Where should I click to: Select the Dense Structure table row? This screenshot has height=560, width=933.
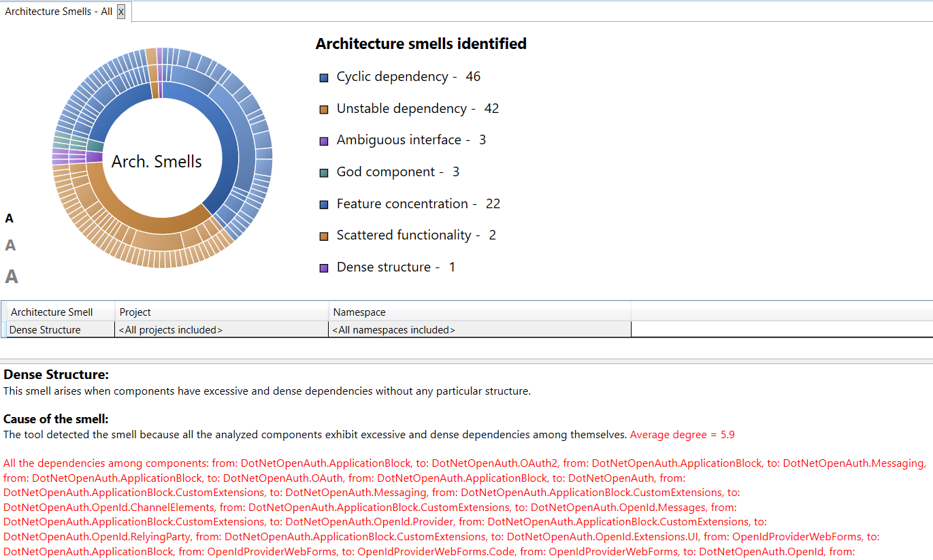pos(46,329)
